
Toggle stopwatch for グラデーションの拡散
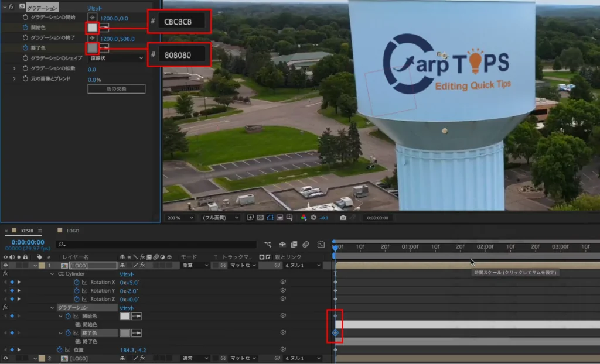coord(25,68)
